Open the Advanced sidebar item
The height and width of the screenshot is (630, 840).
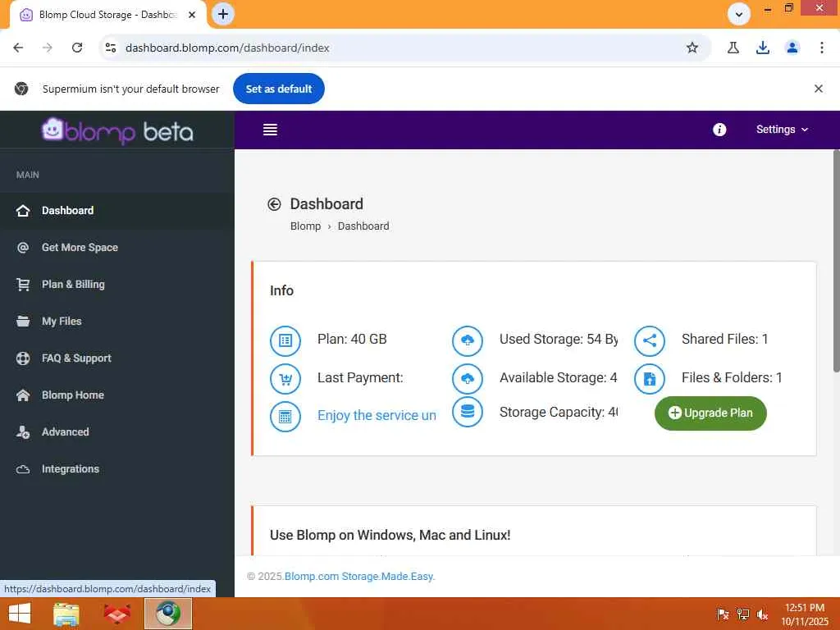coord(117,432)
